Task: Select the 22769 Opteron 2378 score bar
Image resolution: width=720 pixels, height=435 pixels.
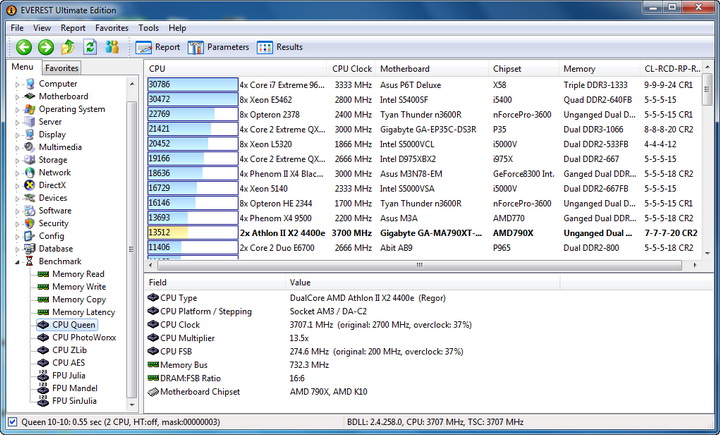Action: 192,114
